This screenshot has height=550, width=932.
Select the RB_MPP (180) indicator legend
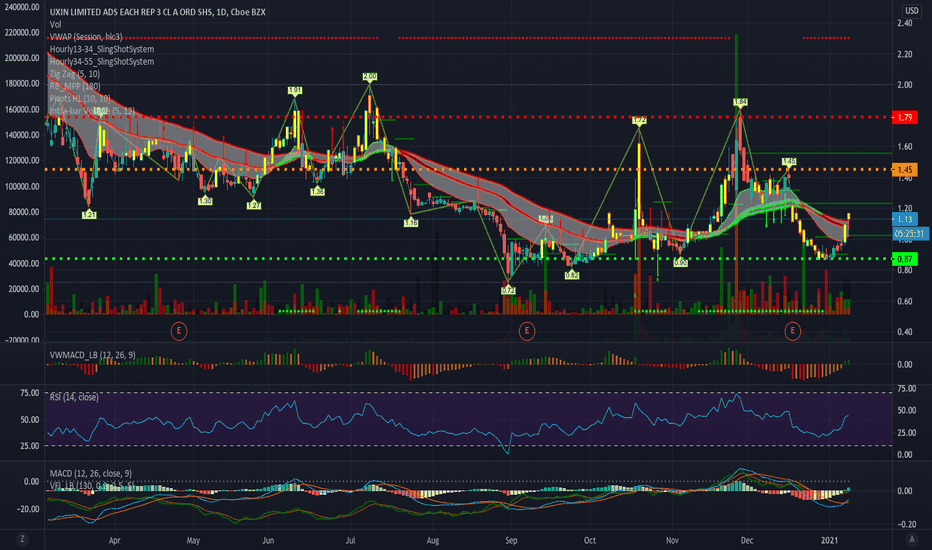tap(75, 86)
